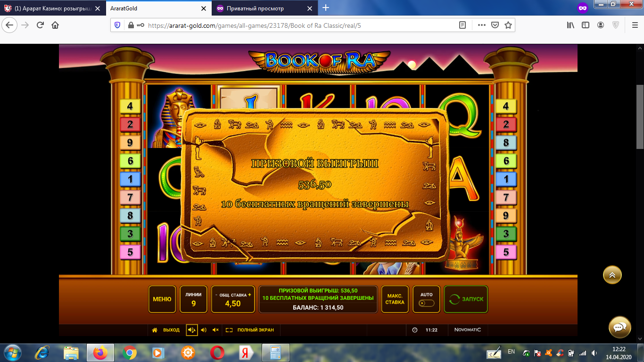Close the Арарат Казино tab
The height and width of the screenshot is (362, 644).
pos(98,8)
